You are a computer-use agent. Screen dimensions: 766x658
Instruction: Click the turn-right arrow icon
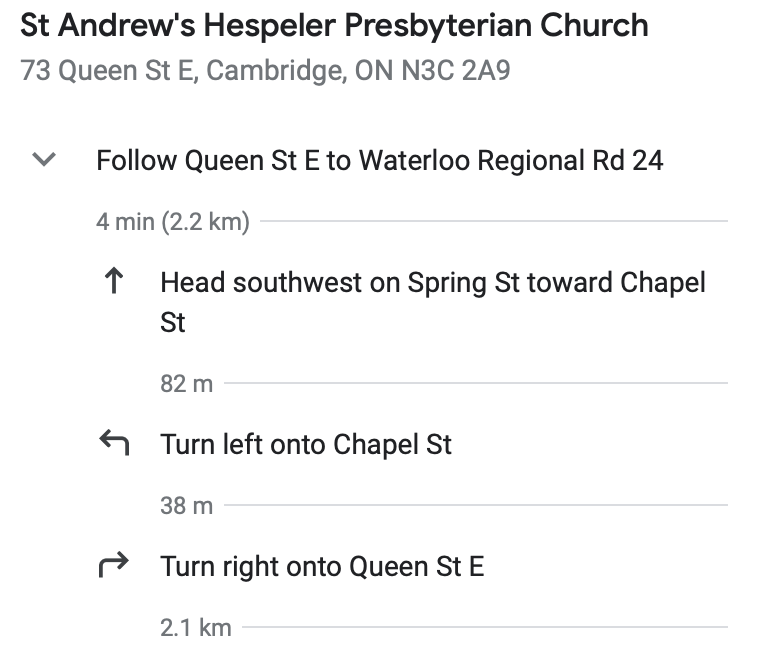pyautogui.click(x=113, y=565)
